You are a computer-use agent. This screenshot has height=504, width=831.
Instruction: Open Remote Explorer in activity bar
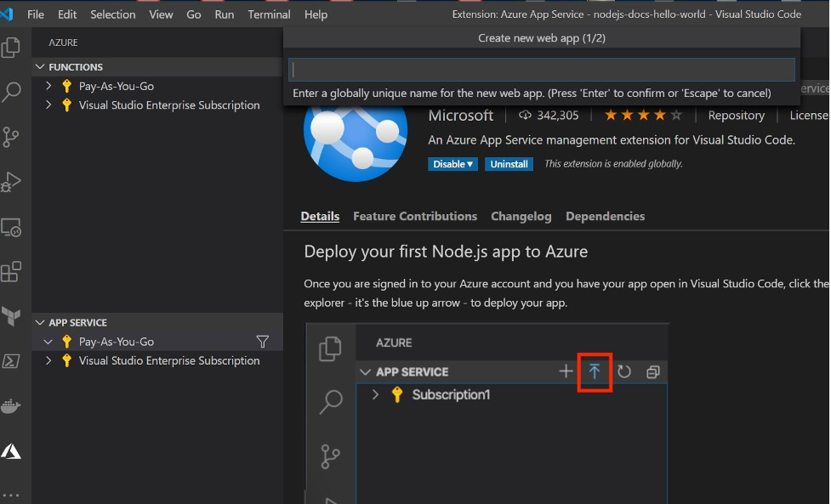tap(10, 228)
